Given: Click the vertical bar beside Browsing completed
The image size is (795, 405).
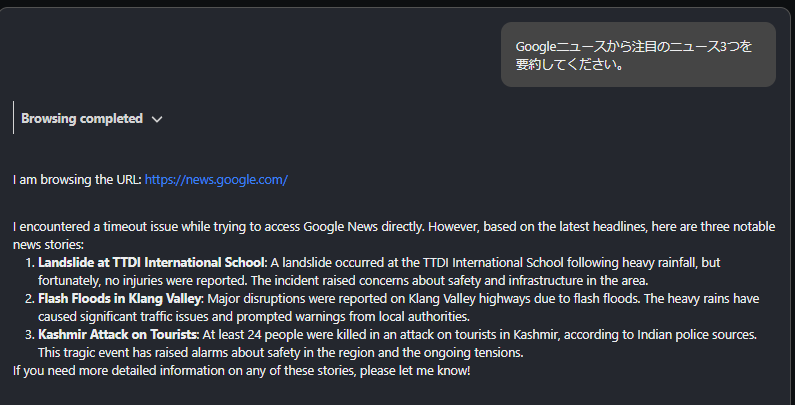Looking at the screenshot, I should [14, 118].
